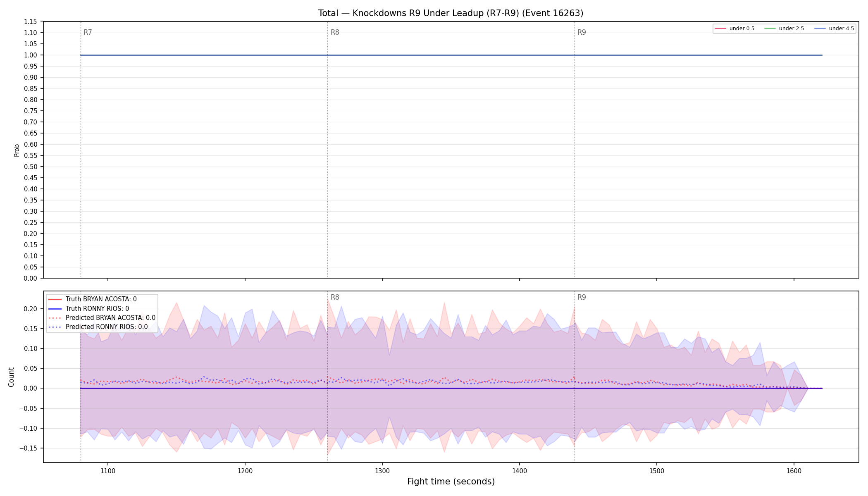Click the 1.00 tick on the Prob axis
868x496 pixels.
(x=31, y=55)
